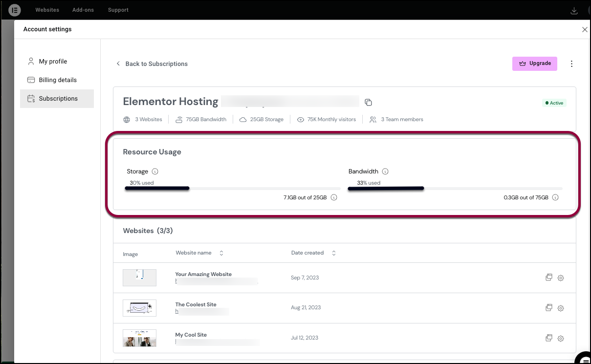Click the Storage usage progress bar
The height and width of the screenshot is (364, 591).
pyautogui.click(x=233, y=188)
